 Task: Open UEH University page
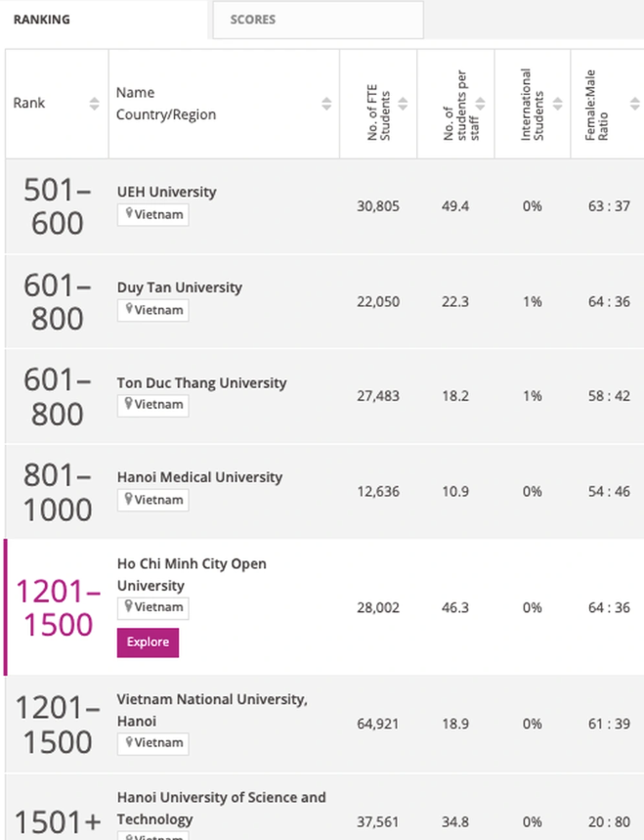pyautogui.click(x=166, y=192)
